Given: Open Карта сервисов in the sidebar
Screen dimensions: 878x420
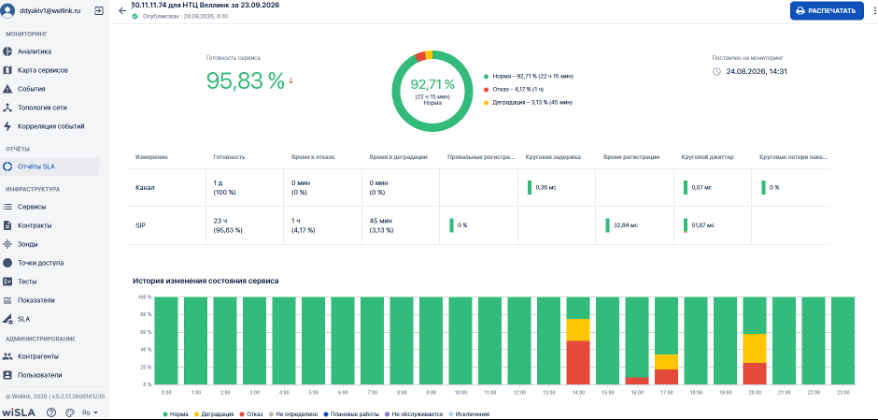Looking at the screenshot, I should pyautogui.click(x=43, y=71).
